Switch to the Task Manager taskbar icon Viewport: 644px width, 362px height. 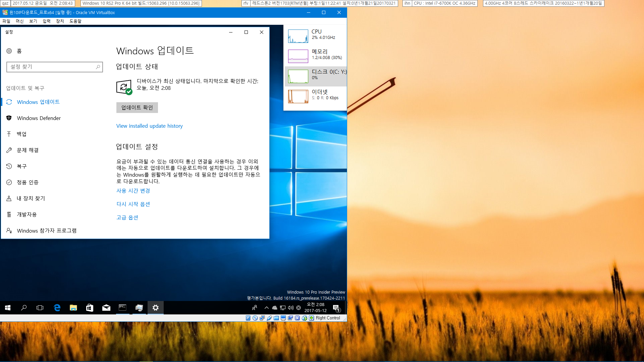tap(139, 308)
